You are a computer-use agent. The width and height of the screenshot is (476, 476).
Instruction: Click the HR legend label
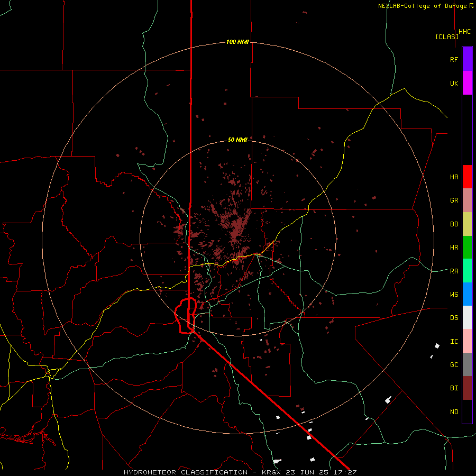454,248
